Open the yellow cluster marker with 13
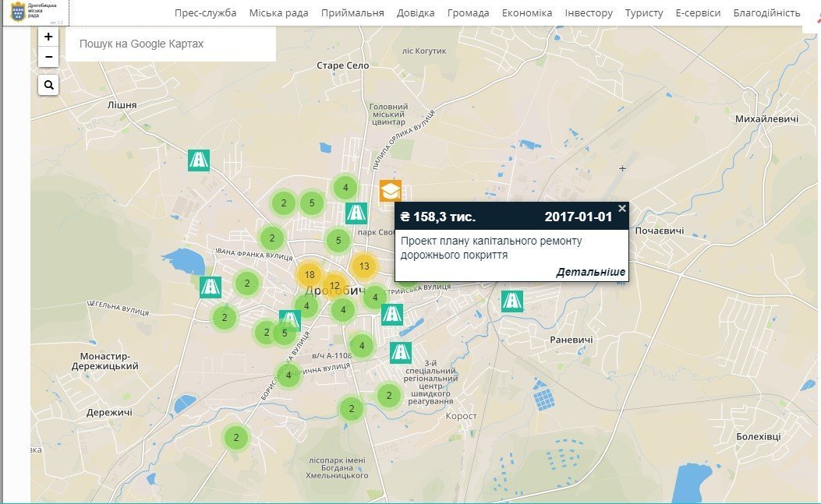 click(x=363, y=266)
